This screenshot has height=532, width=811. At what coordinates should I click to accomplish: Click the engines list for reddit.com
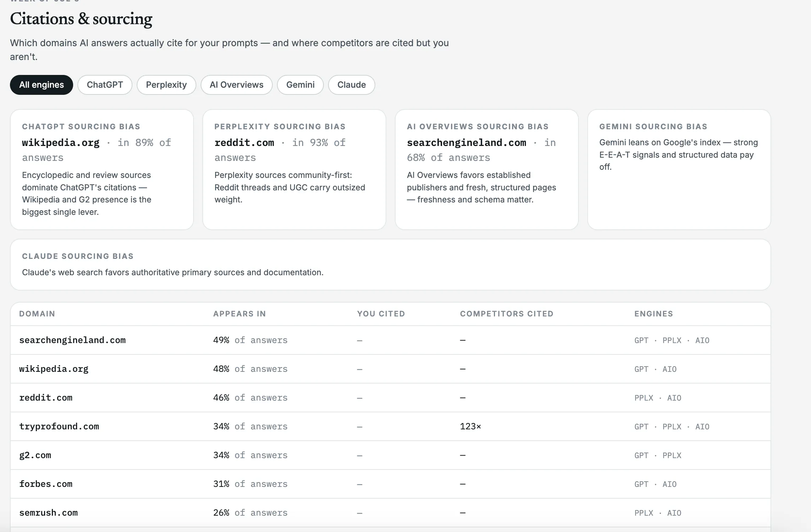coord(658,398)
